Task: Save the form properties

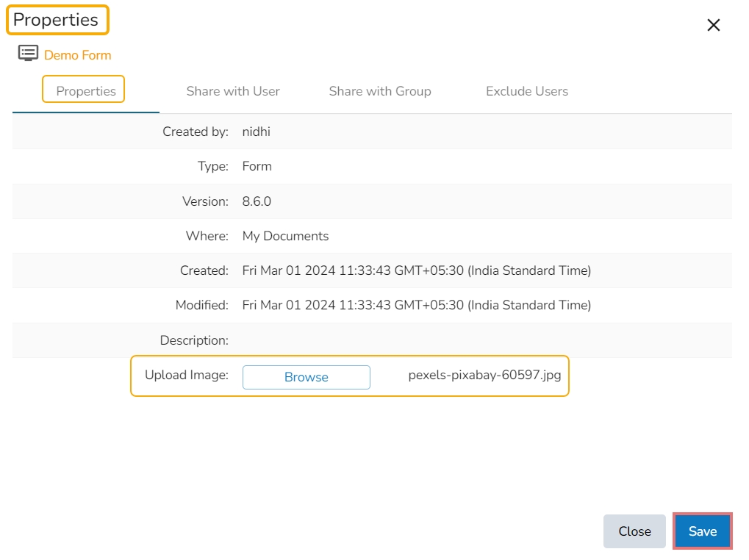Action: click(702, 531)
